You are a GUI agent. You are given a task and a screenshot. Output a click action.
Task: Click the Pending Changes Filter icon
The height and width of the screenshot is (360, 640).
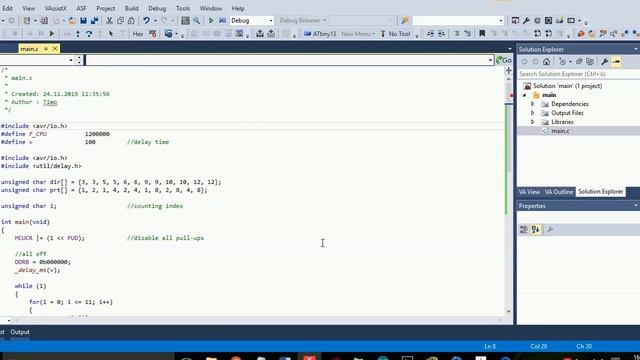(x=562, y=62)
